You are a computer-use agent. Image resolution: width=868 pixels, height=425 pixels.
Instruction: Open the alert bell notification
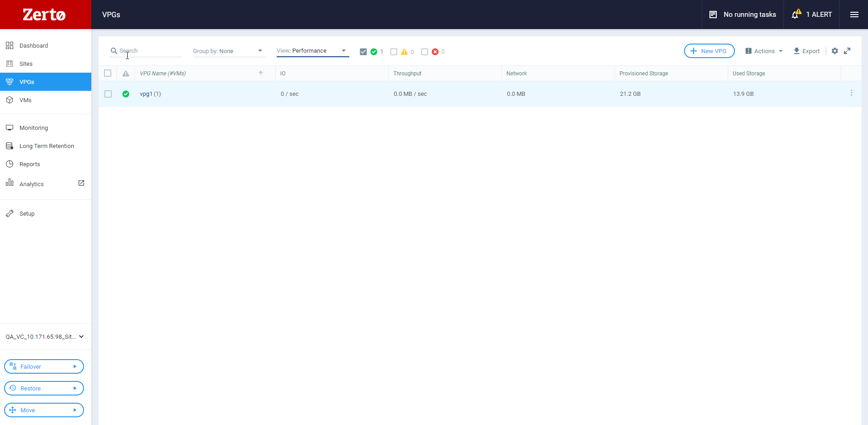(796, 14)
